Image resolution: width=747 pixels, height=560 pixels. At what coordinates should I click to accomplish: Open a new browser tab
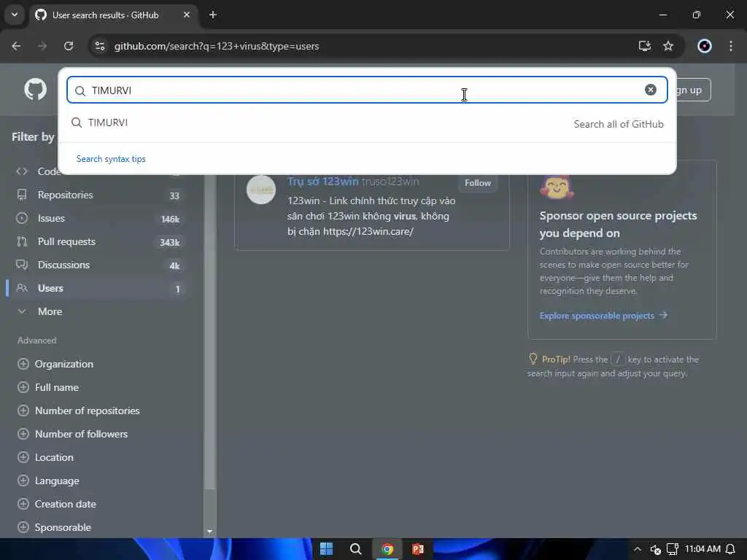[213, 15]
